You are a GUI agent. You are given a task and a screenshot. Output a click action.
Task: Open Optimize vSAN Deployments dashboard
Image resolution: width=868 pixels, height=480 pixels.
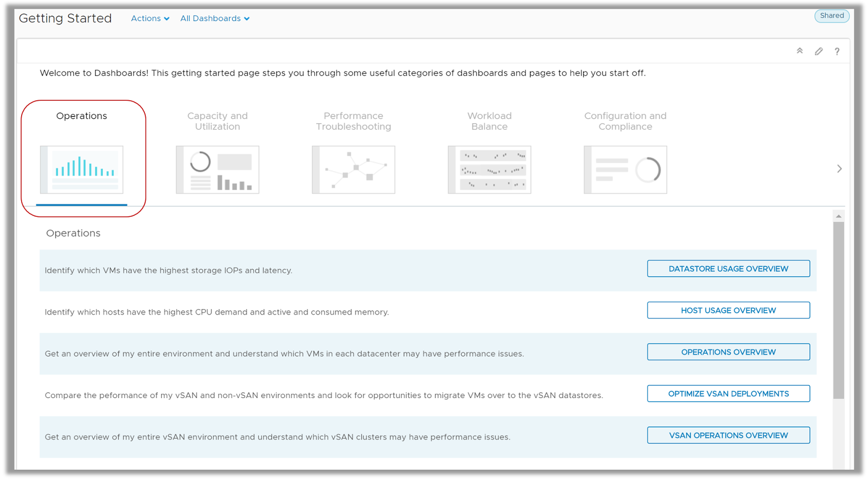click(728, 394)
